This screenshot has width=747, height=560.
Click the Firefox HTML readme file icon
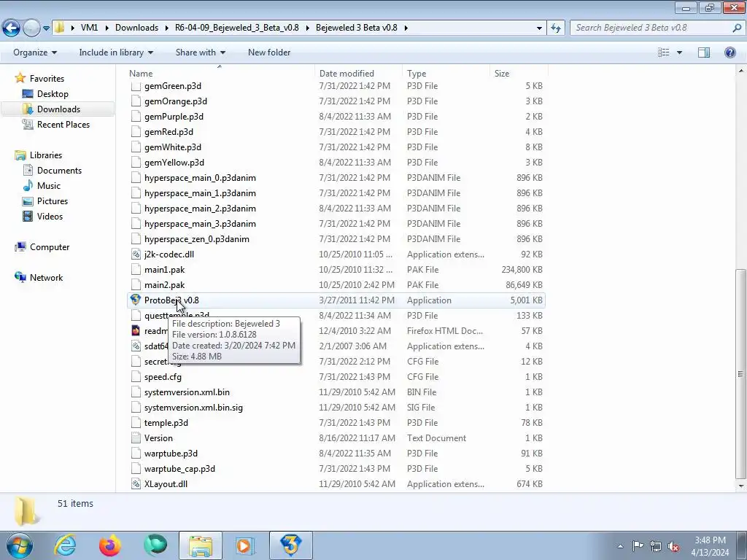pos(136,330)
